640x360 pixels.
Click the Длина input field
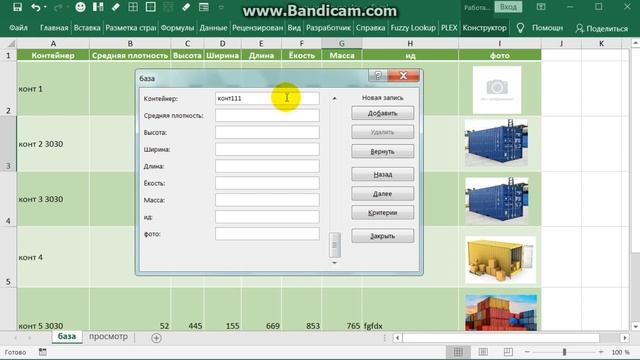tap(267, 166)
